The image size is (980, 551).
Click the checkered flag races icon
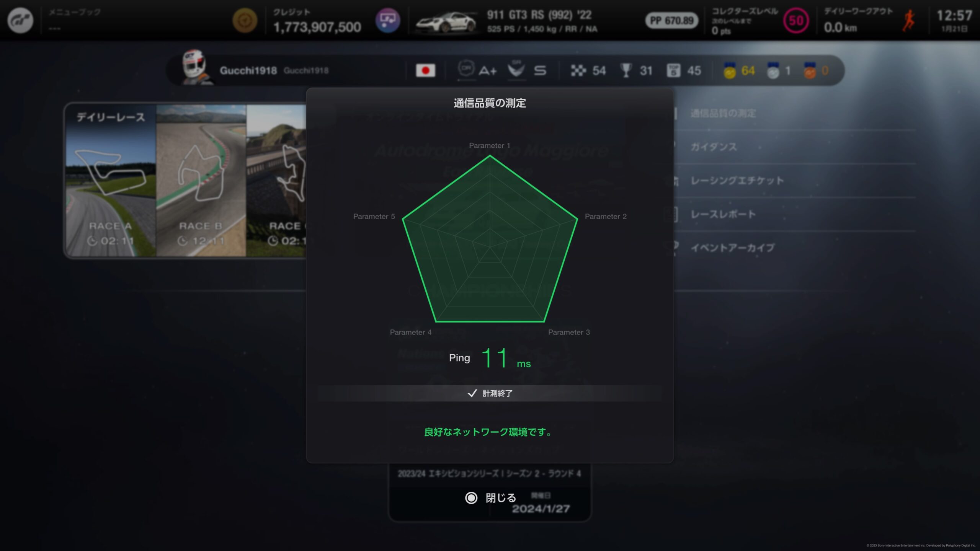pos(578,70)
